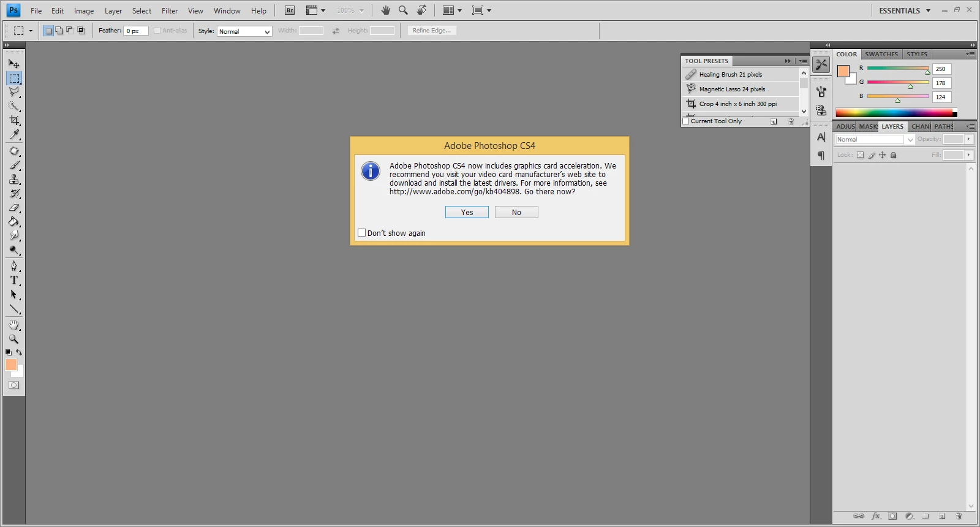This screenshot has height=527, width=980.
Task: Select the Clone Stamp tool
Action: click(14, 180)
